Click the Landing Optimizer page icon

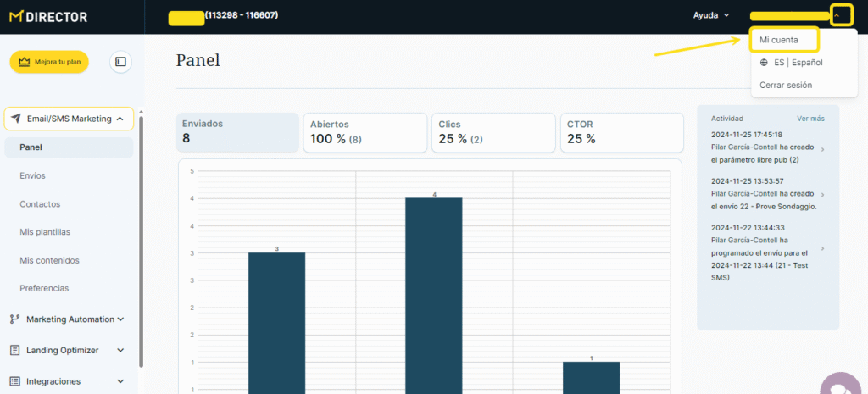coord(14,350)
